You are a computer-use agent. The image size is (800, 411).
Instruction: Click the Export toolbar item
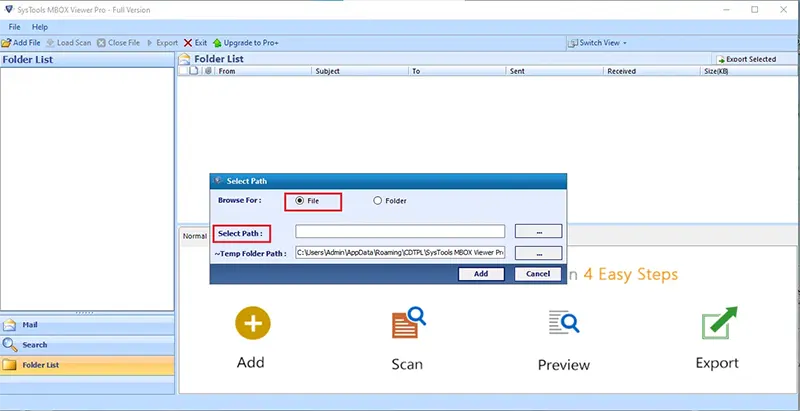(x=162, y=43)
